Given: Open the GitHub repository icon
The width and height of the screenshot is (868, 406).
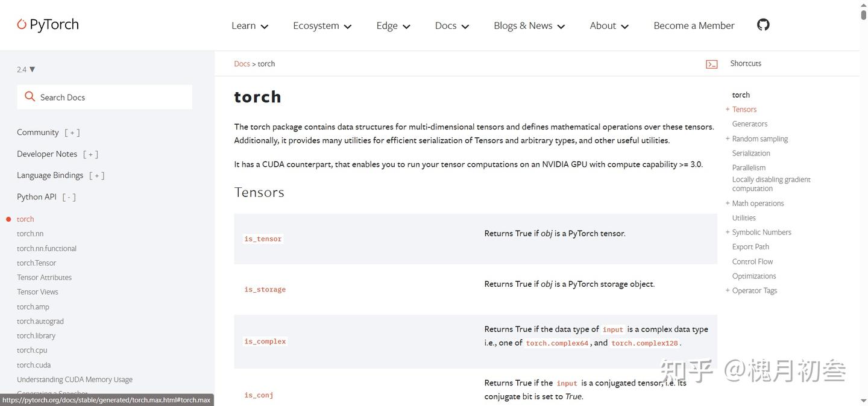Looking at the screenshot, I should (x=763, y=25).
